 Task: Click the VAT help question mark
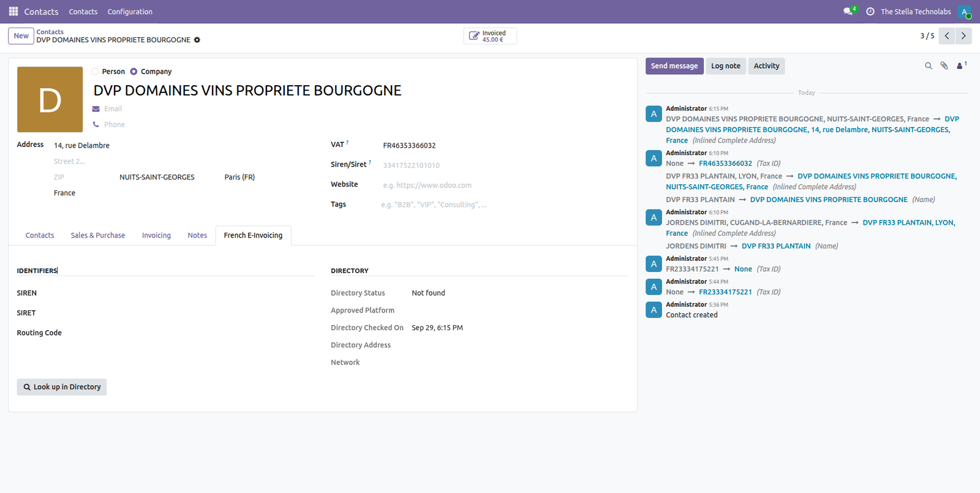[x=347, y=143]
